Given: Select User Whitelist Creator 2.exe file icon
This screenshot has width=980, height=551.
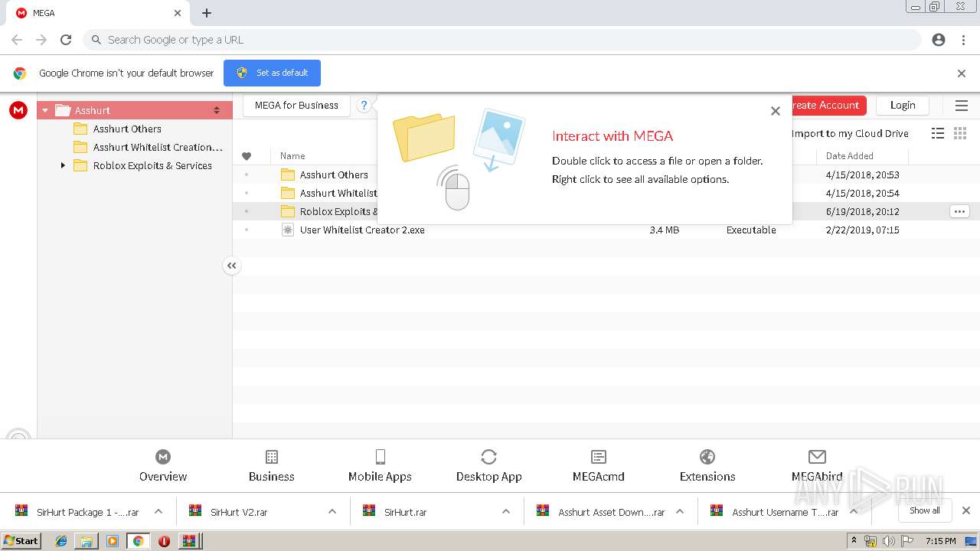Looking at the screenshot, I should 288,230.
